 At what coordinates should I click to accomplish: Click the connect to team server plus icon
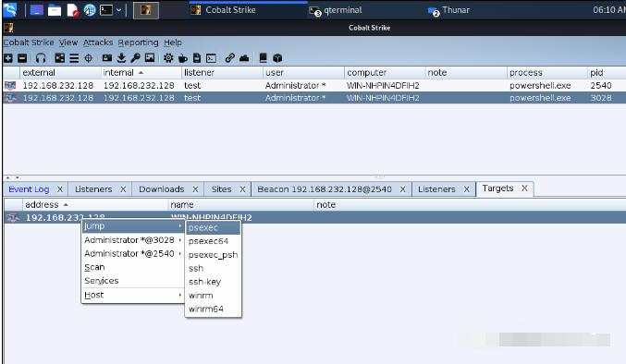coord(8,58)
